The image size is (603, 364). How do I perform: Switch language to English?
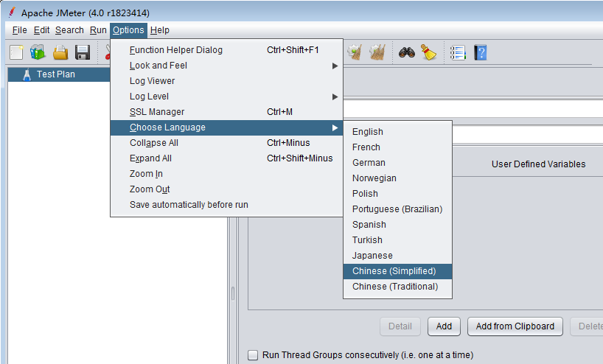397,132
